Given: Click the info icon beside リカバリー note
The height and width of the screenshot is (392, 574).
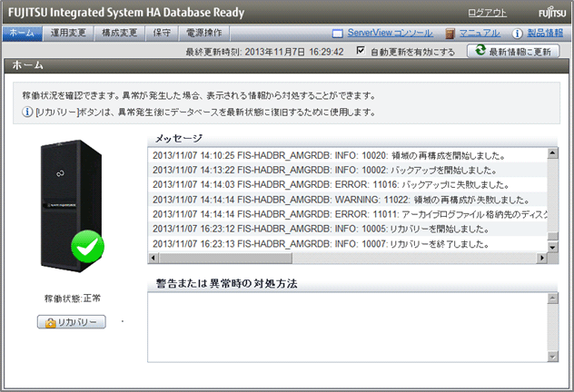Looking at the screenshot, I should tap(27, 112).
